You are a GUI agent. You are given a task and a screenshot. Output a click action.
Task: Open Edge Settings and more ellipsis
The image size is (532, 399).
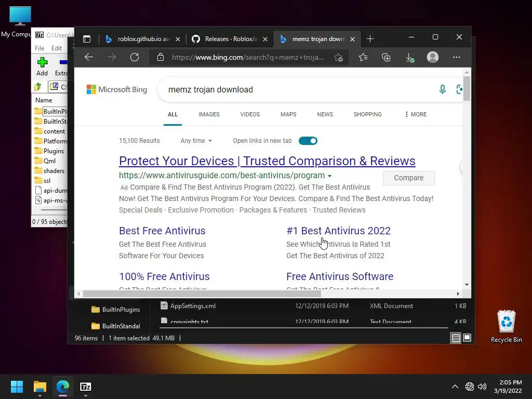click(x=457, y=57)
